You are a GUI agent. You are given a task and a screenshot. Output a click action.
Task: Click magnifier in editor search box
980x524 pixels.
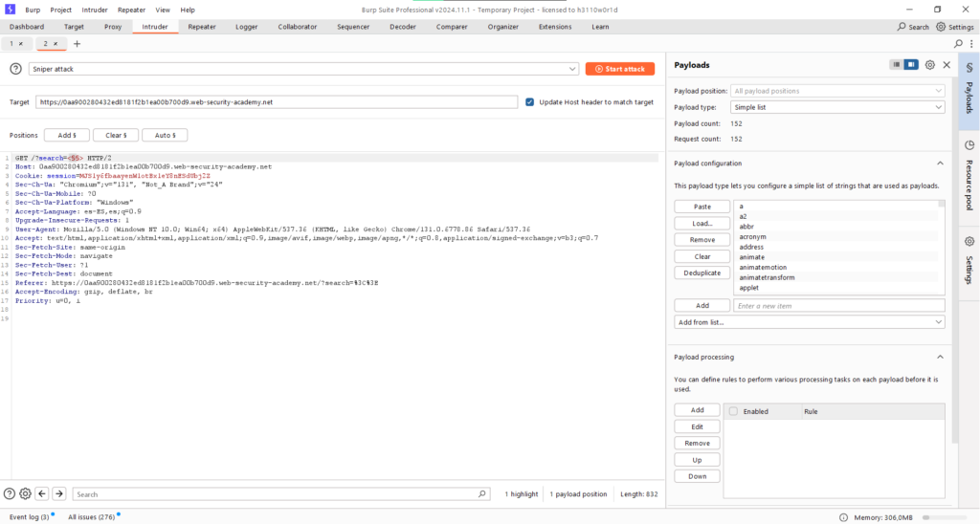click(482, 494)
